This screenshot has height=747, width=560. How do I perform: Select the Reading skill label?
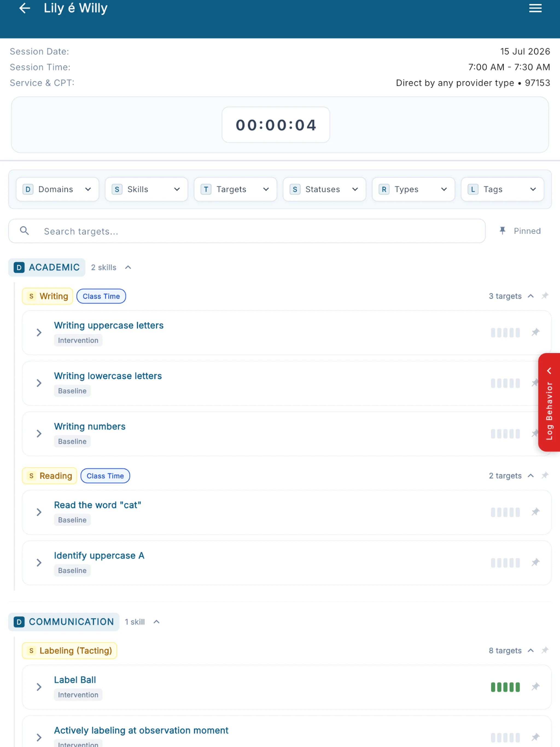[x=50, y=476]
